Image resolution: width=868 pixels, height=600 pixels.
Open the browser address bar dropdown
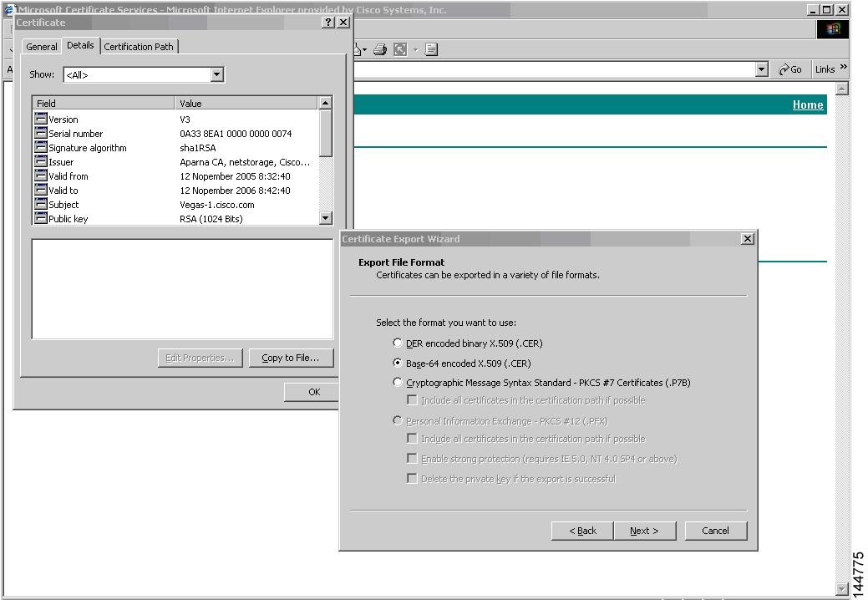761,69
